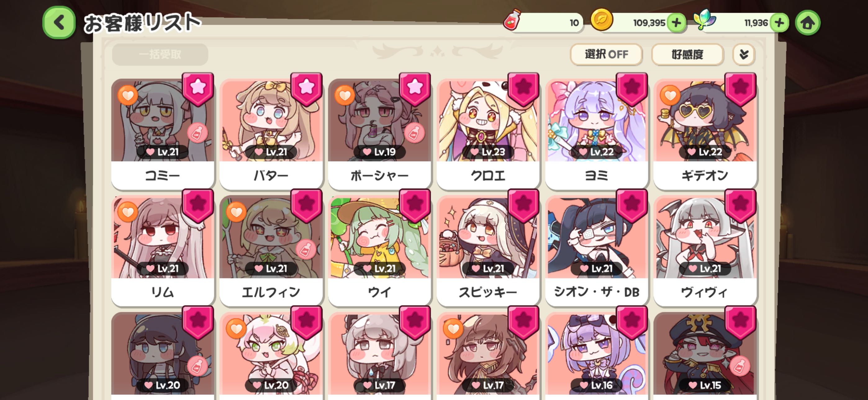
Task: Open the home screen via house icon
Action: pos(807,23)
